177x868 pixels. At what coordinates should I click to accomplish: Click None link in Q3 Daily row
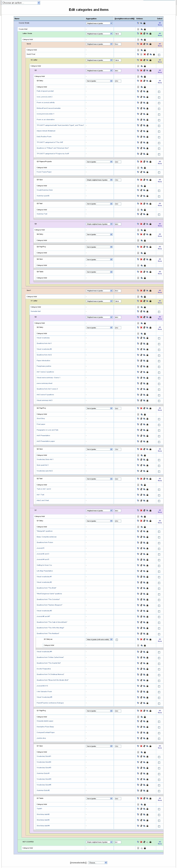[160, 83]
